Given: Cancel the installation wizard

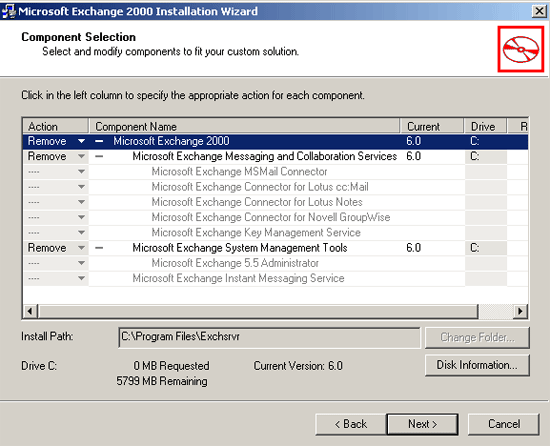Looking at the screenshot, I should click(x=504, y=424).
